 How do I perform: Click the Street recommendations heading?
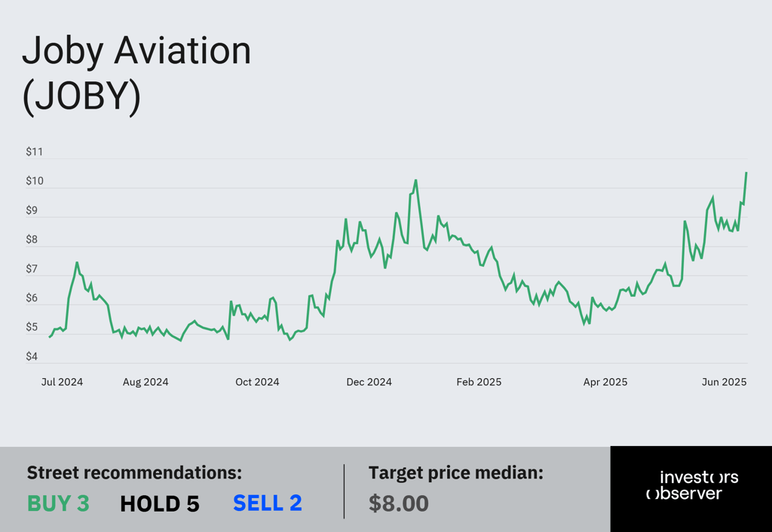(x=134, y=473)
